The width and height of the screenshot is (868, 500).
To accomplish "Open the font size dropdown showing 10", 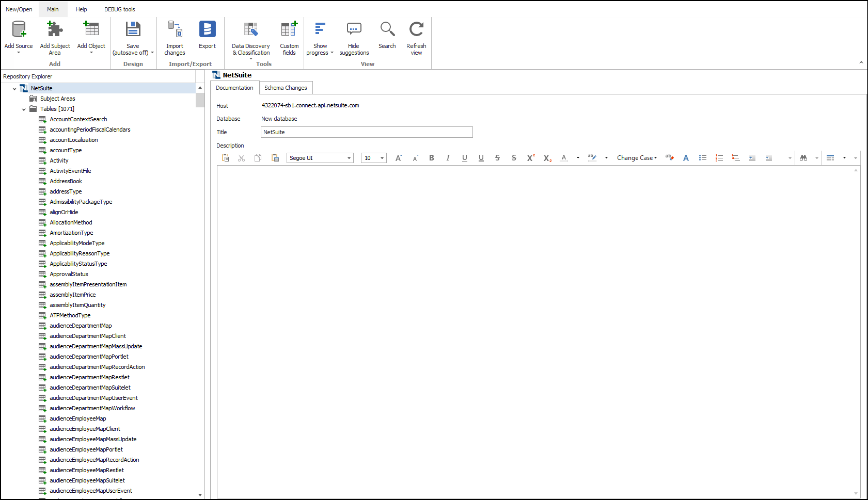I will tap(382, 158).
